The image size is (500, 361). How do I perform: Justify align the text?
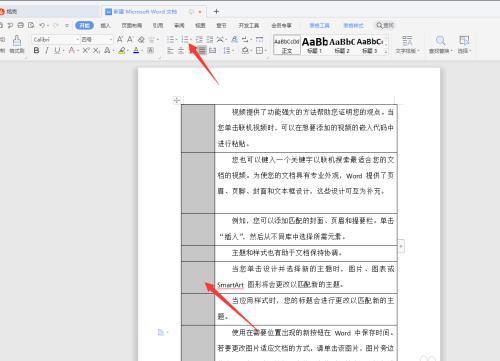coord(202,51)
